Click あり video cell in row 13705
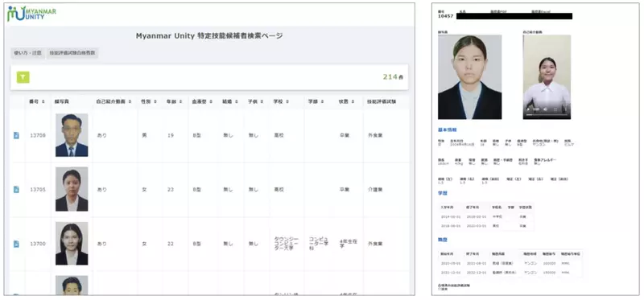Image resolution: width=644 pixels, height=300 pixels. point(101,190)
